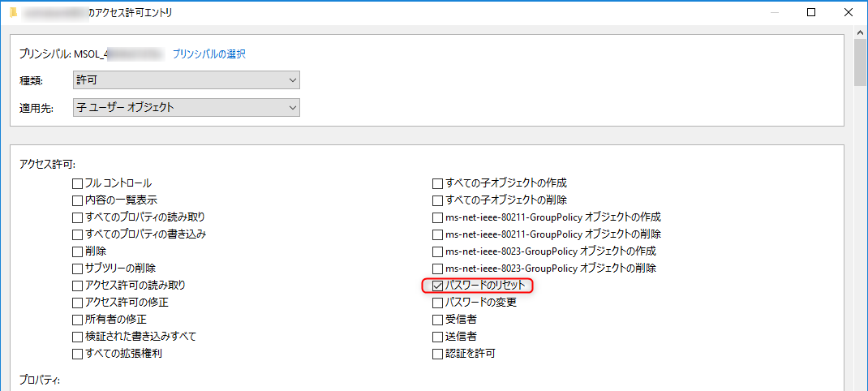Click the 適用先: label

click(36, 108)
